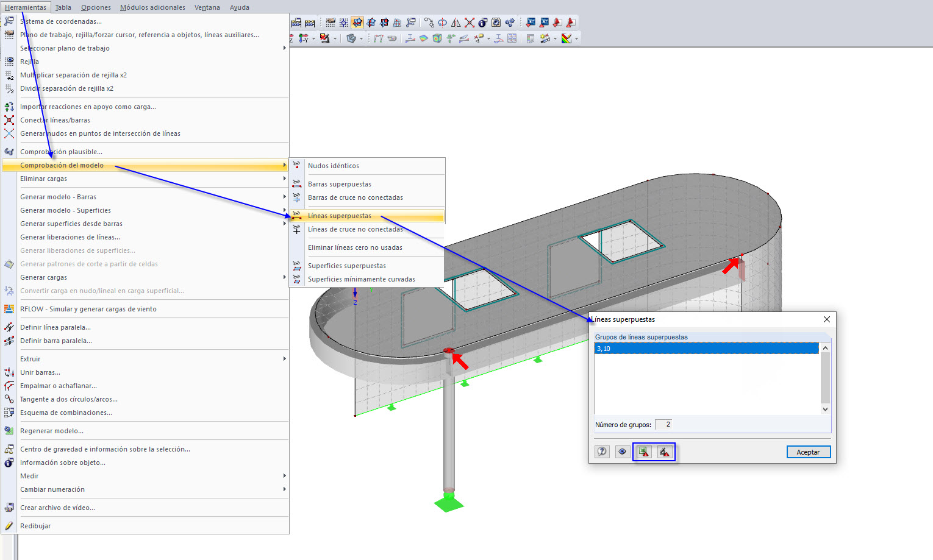Select the '3,10' line group row
The image size is (933, 560).
(706, 349)
